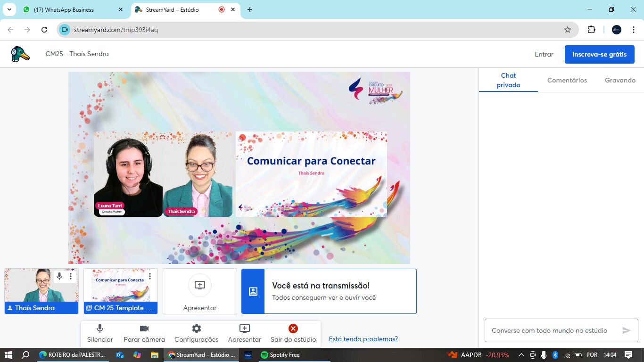Open Configurações gear settings

196,333
